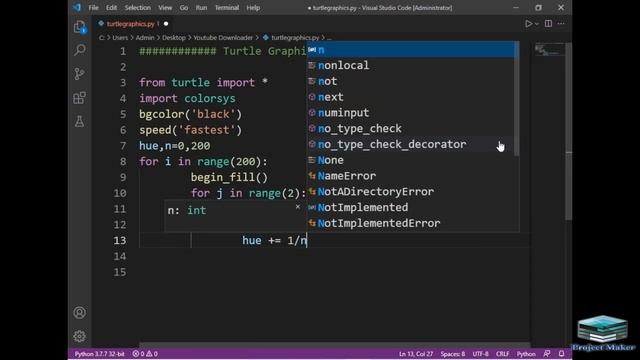This screenshot has height=360, width=640.
Task: Choose the 'NameError' suggestion
Action: click(x=410, y=176)
